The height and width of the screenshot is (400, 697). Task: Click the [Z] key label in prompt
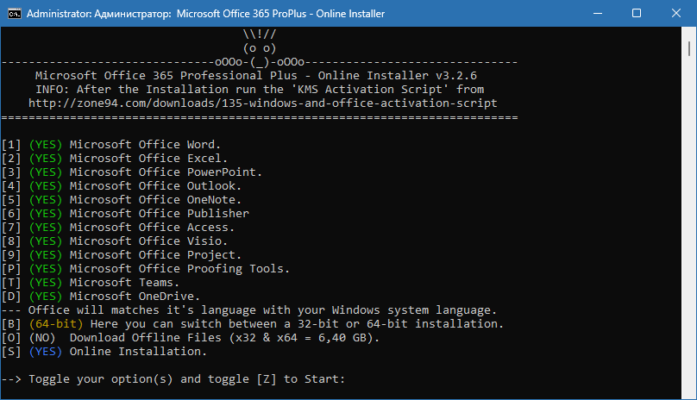point(266,379)
